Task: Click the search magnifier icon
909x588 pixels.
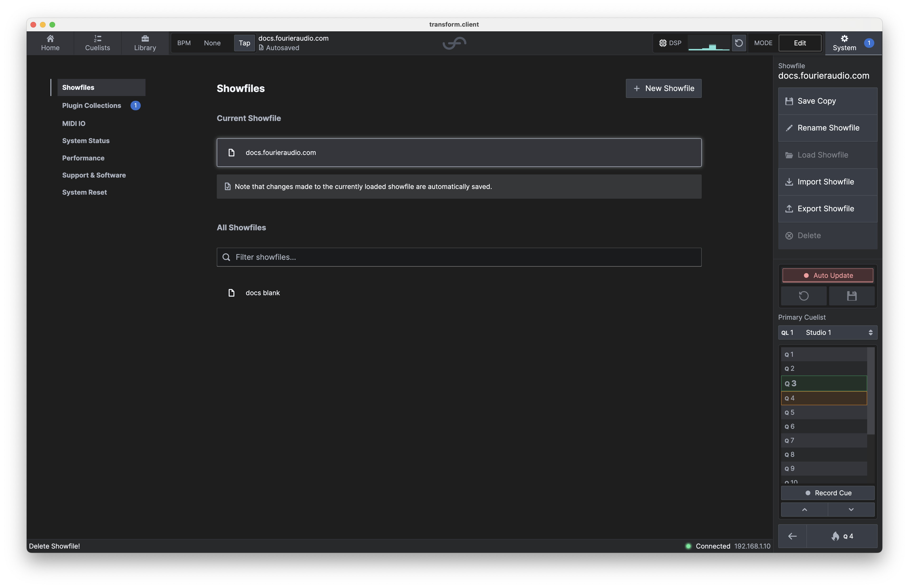Action: pyautogui.click(x=226, y=257)
